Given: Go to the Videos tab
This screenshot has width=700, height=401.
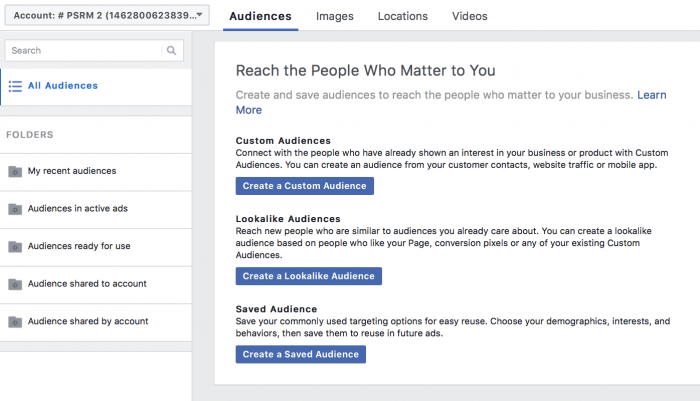Looking at the screenshot, I should click(470, 16).
